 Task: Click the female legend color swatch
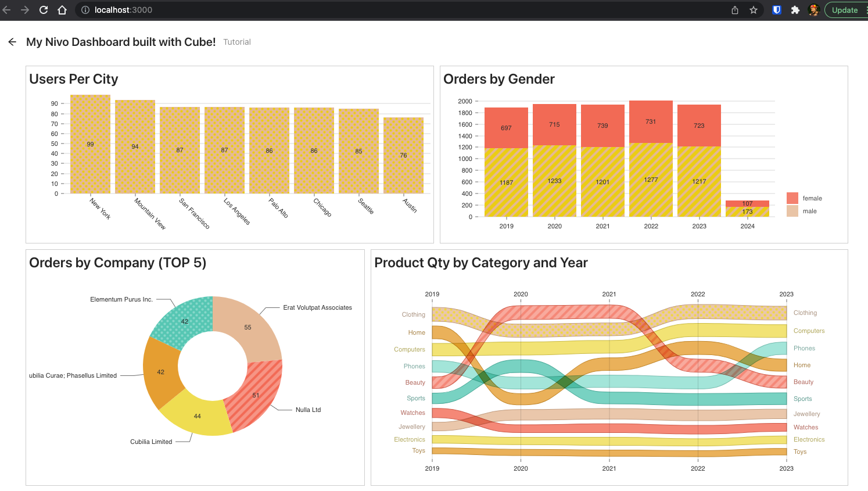tap(792, 198)
